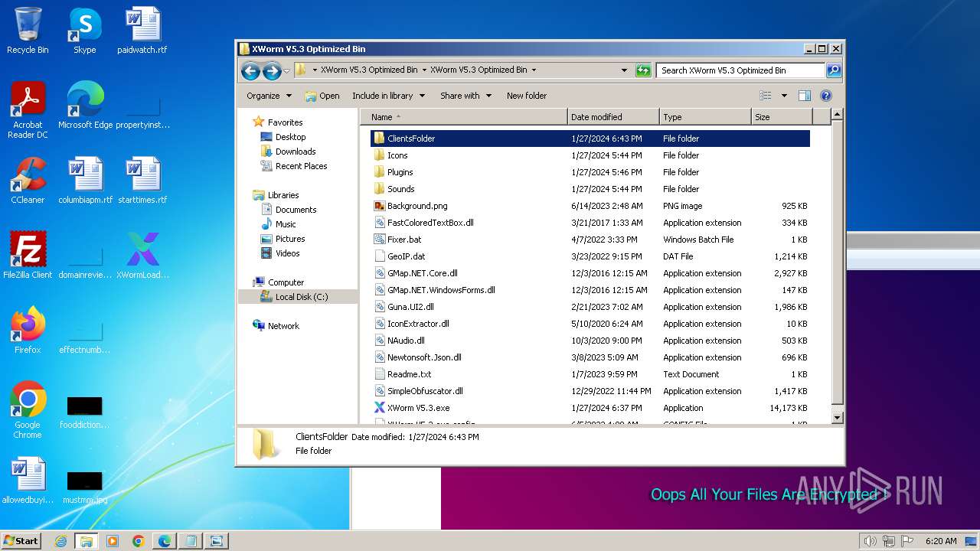Viewport: 980px width, 551px height.
Task: Toggle the preview pane icon
Action: pyautogui.click(x=805, y=96)
